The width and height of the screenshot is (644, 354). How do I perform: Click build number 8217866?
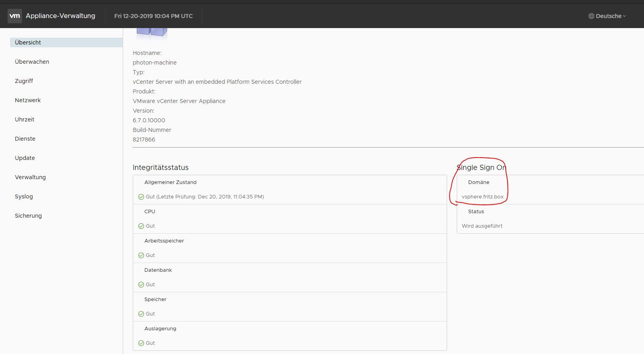144,140
